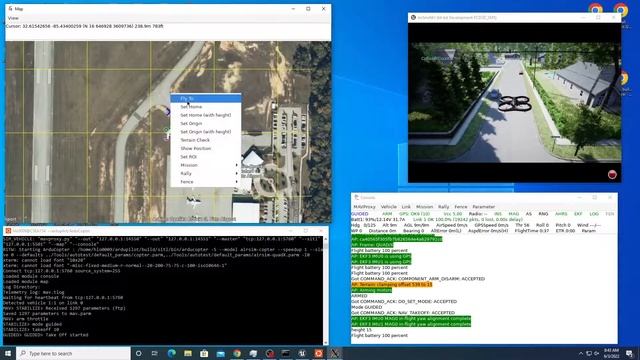
Task: Click the X server icon on taskbar
Action: (x=335, y=353)
